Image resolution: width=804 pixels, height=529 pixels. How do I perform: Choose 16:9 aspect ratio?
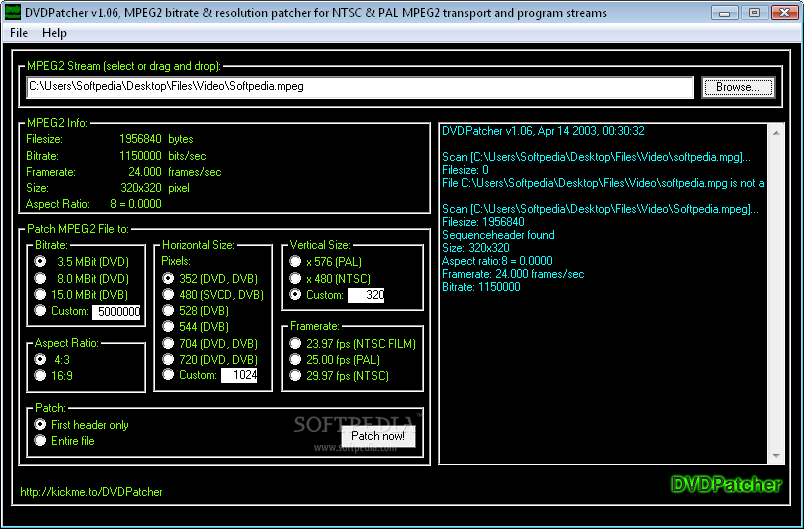[54, 376]
